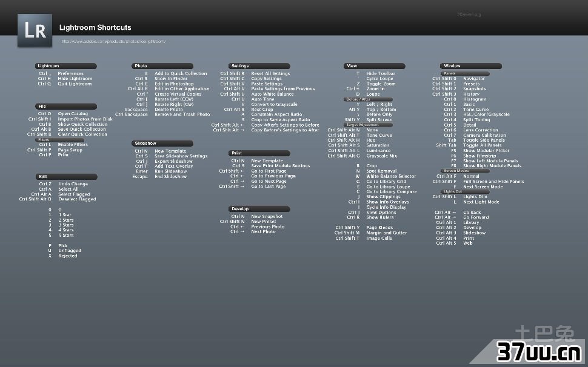Click 'Reset All Settings' entry
This screenshot has width=588, height=367.
point(270,73)
